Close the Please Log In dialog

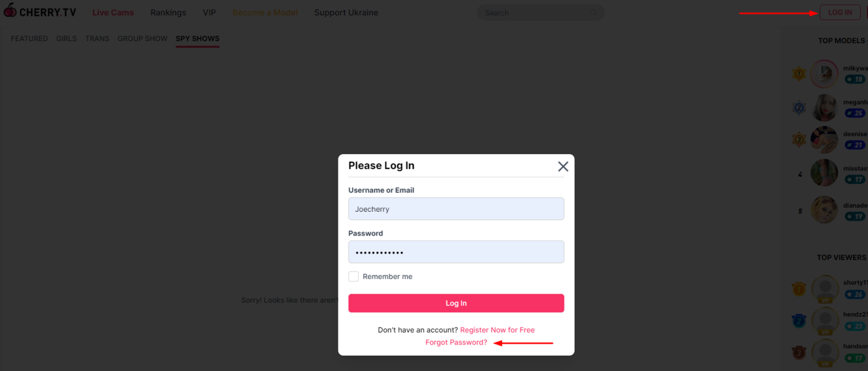pos(562,166)
